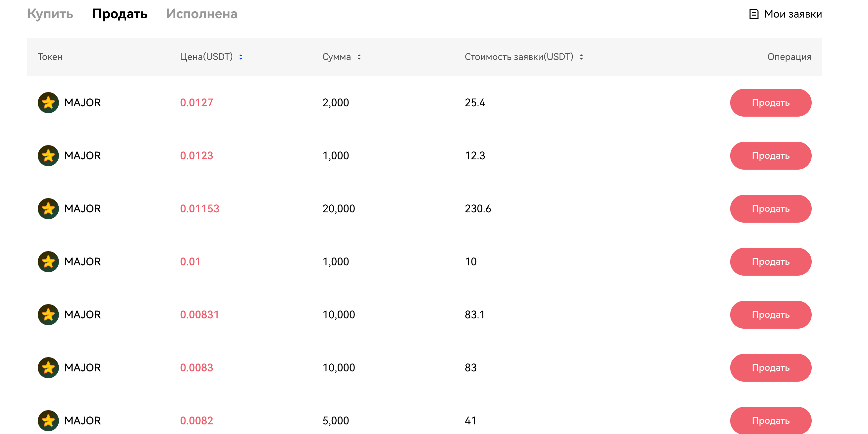This screenshot has width=868, height=434.
Task: Click MAJOR star icon in 0.01153 row
Action: click(x=48, y=208)
